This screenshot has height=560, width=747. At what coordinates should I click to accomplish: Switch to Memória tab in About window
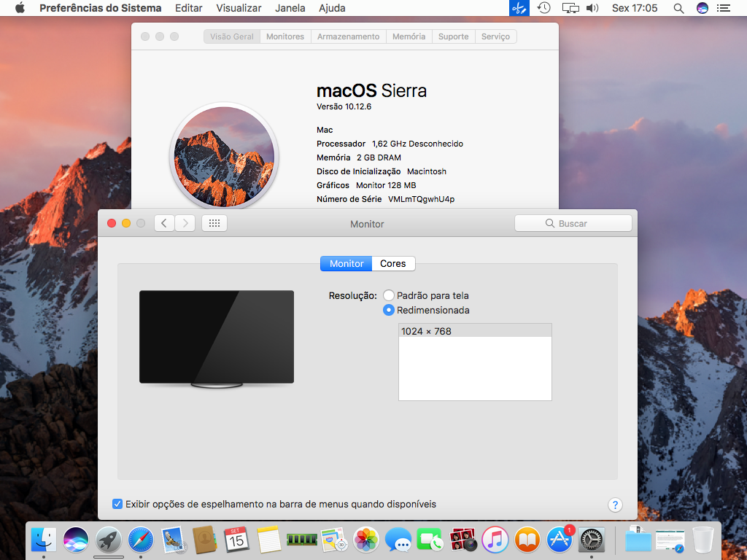click(x=409, y=36)
